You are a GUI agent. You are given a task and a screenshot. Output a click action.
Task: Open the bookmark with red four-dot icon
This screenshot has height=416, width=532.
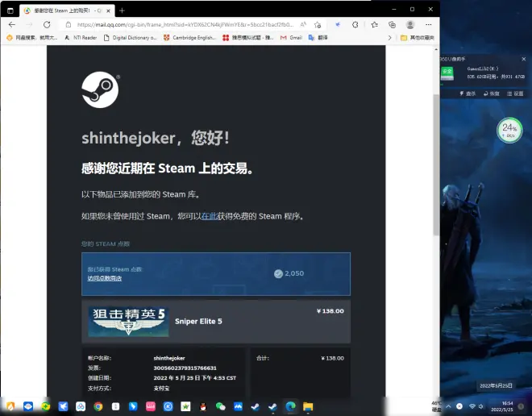coord(247,38)
